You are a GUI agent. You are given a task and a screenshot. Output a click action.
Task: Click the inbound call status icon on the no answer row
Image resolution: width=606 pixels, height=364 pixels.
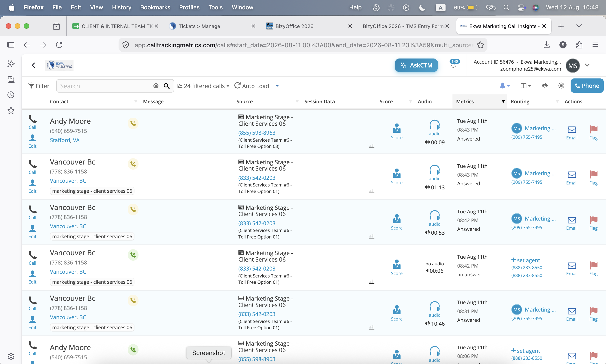pyautogui.click(x=133, y=255)
